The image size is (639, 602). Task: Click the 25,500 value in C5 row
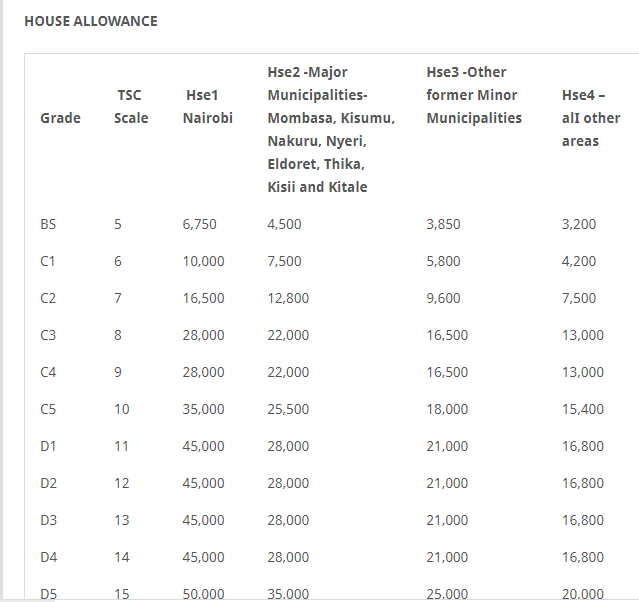pos(288,409)
